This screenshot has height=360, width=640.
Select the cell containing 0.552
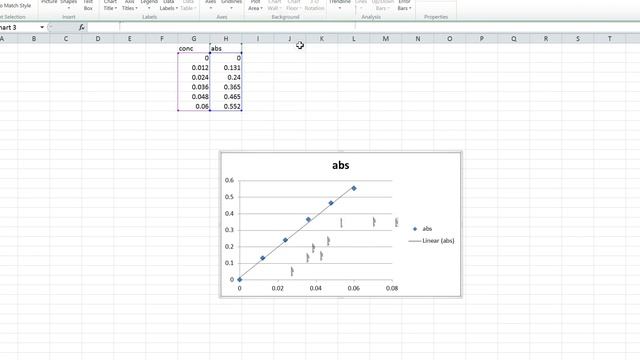pyautogui.click(x=226, y=106)
